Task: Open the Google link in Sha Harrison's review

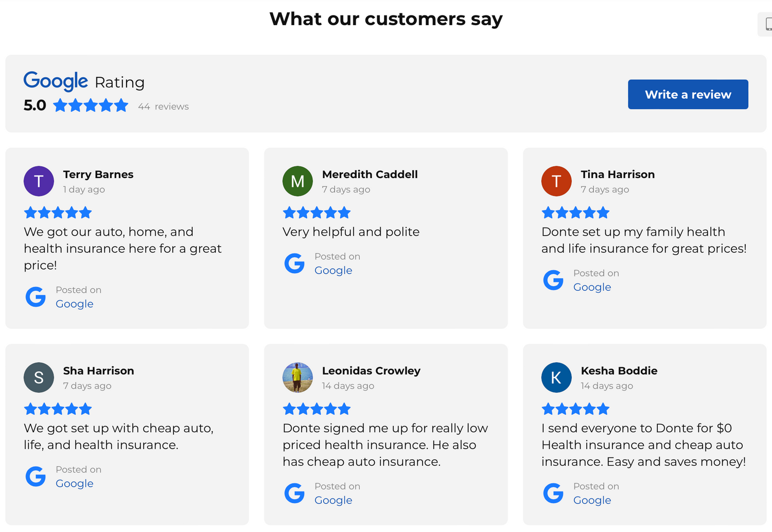Action: [75, 484]
